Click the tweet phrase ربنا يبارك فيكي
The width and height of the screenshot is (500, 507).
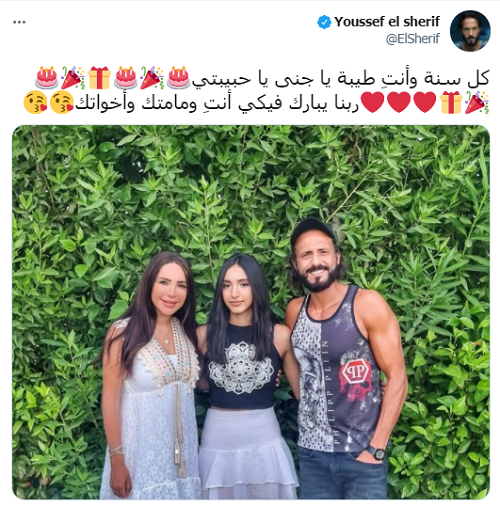(299, 104)
